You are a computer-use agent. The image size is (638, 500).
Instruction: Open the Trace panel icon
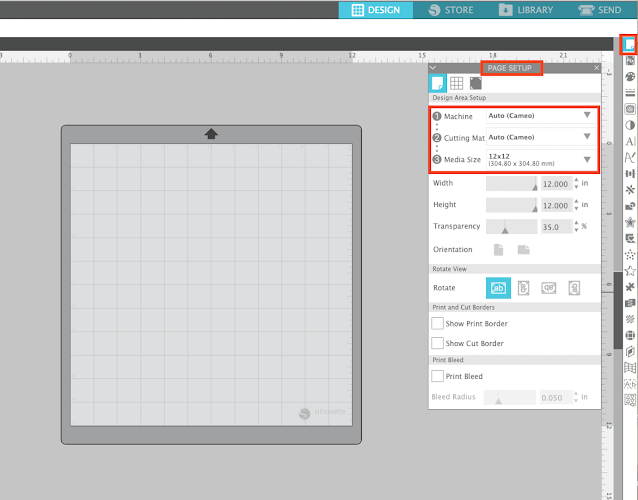[x=630, y=109]
